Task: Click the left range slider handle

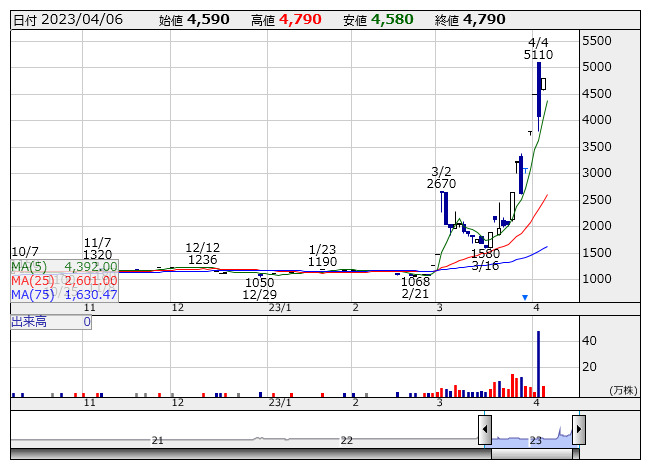Action: (x=485, y=430)
